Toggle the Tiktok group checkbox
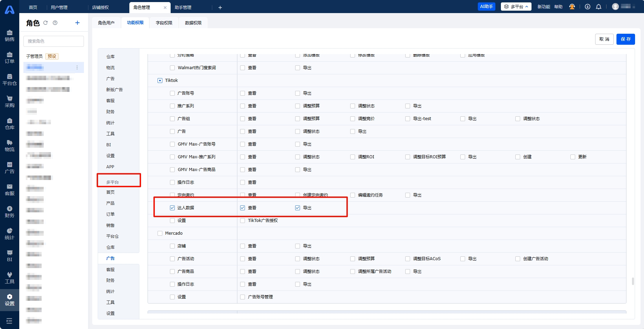This screenshot has width=644, height=329. [x=160, y=81]
